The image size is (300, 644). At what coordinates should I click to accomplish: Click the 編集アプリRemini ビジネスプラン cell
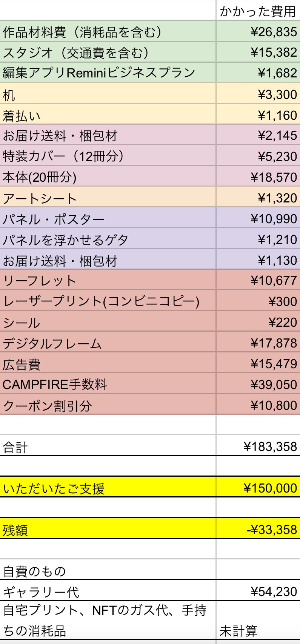(x=108, y=73)
